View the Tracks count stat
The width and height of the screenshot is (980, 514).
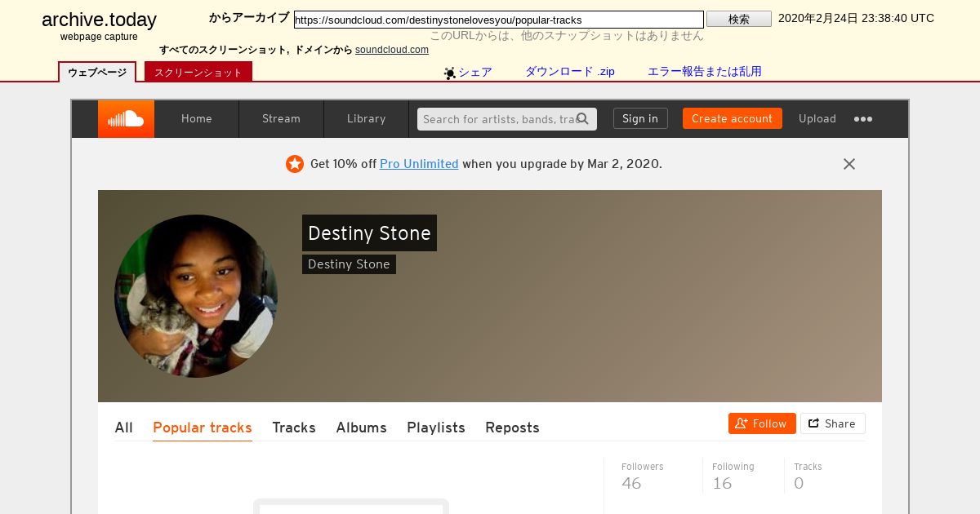pyautogui.click(x=808, y=476)
